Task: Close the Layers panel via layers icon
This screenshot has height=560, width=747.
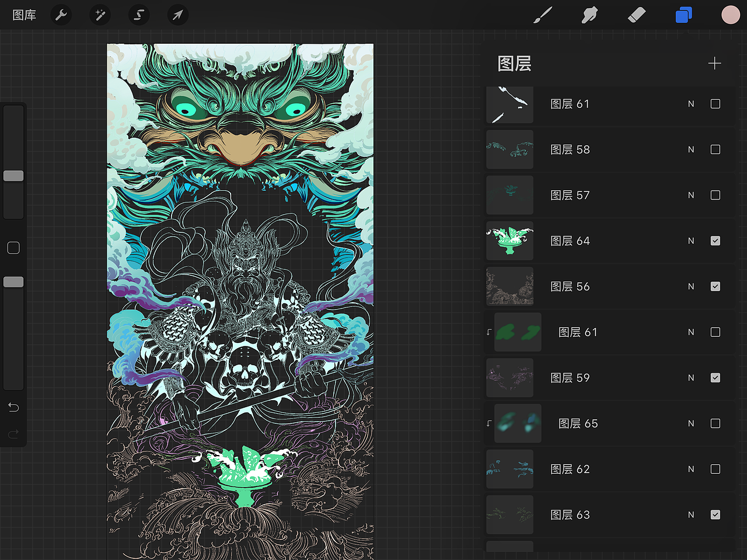Action: tap(683, 15)
